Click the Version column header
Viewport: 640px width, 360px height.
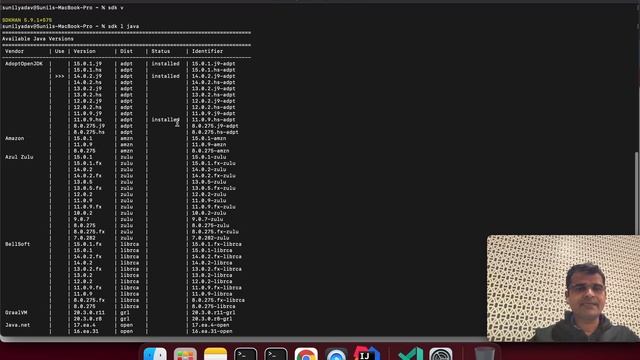[84, 51]
